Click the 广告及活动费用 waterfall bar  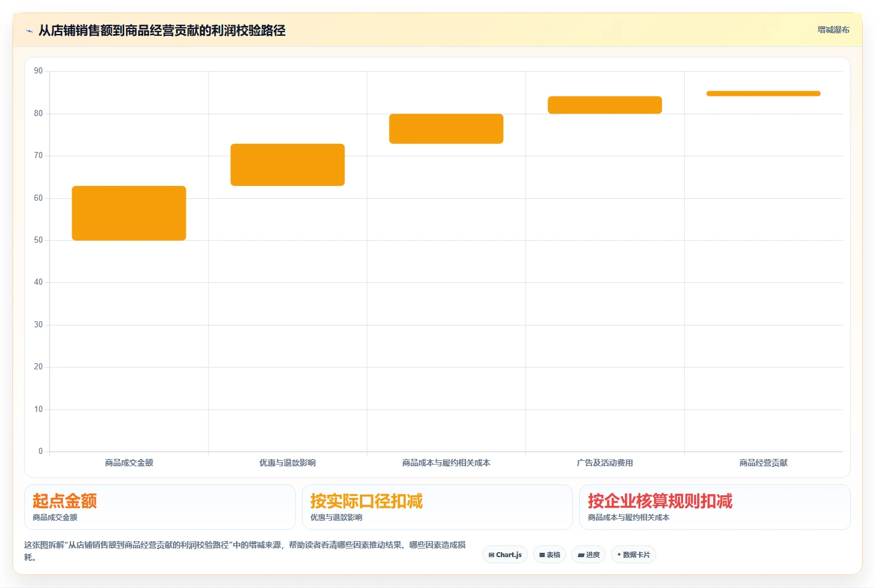pos(605,105)
